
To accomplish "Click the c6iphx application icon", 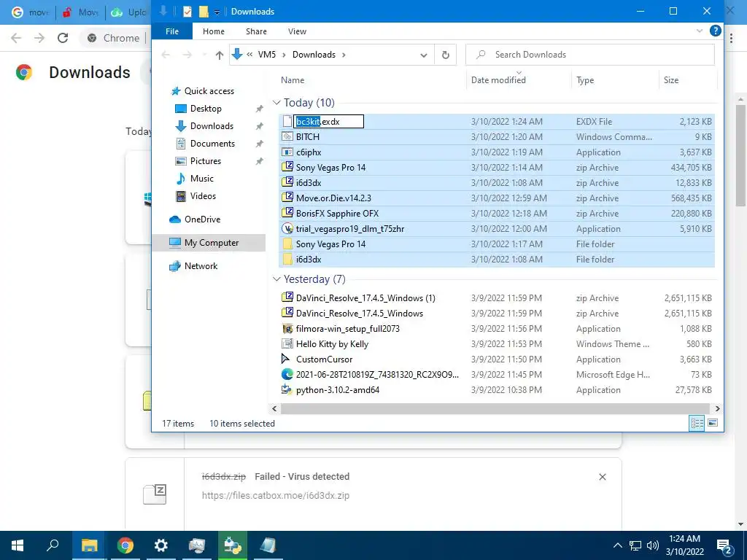I will pos(287,152).
